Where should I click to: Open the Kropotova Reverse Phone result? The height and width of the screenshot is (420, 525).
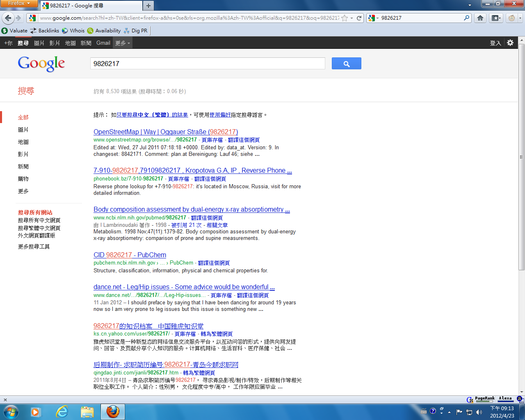193,170
